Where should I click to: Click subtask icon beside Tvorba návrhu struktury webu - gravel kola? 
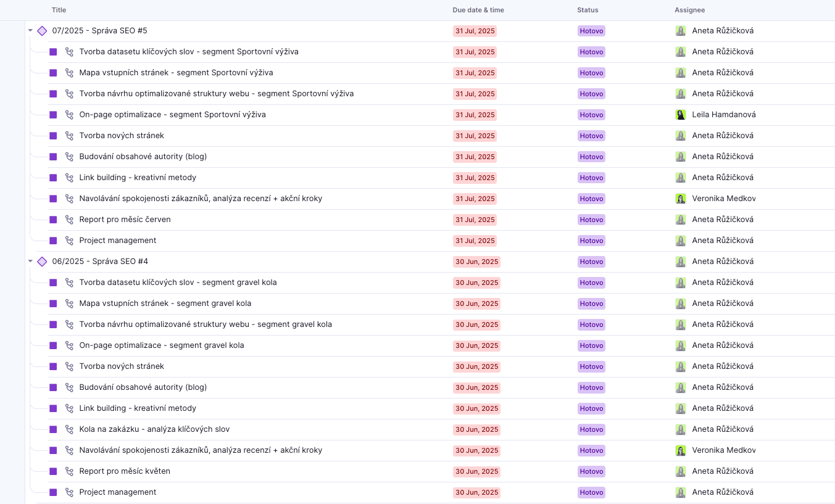pos(70,324)
